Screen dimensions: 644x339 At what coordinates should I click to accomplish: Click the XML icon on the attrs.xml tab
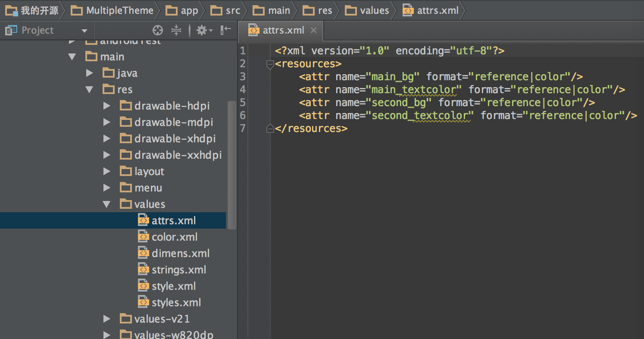(x=253, y=30)
